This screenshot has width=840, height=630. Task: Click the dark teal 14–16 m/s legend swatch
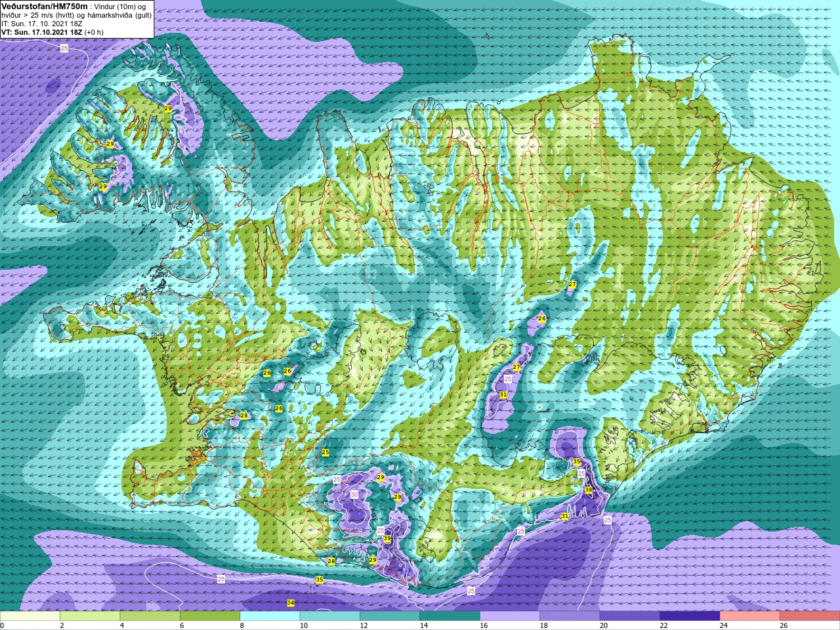[450, 616]
